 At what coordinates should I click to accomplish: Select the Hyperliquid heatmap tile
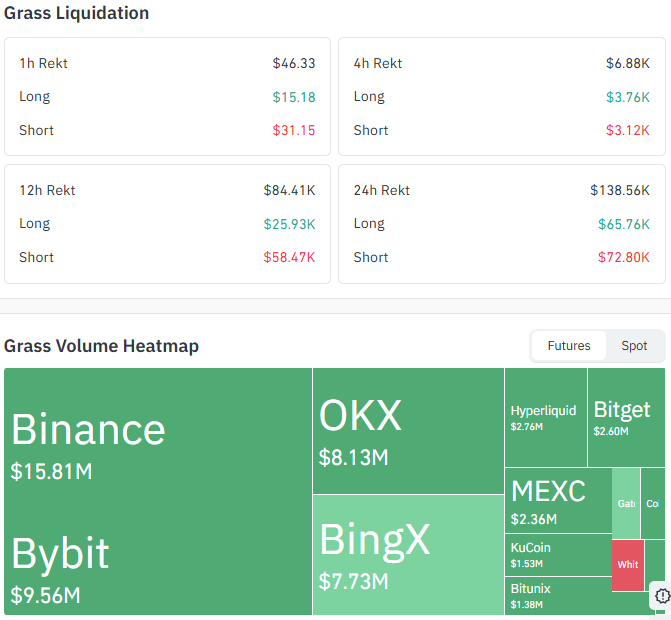click(x=546, y=417)
